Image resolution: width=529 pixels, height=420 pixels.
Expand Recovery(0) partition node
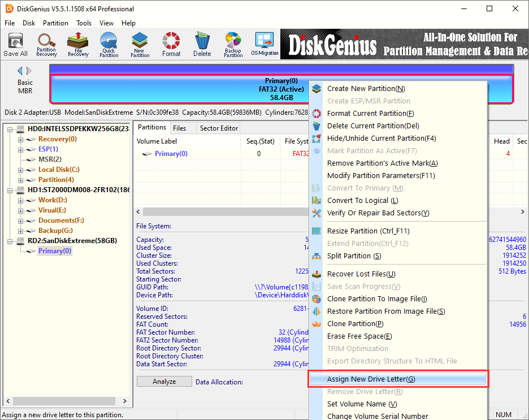(20, 139)
